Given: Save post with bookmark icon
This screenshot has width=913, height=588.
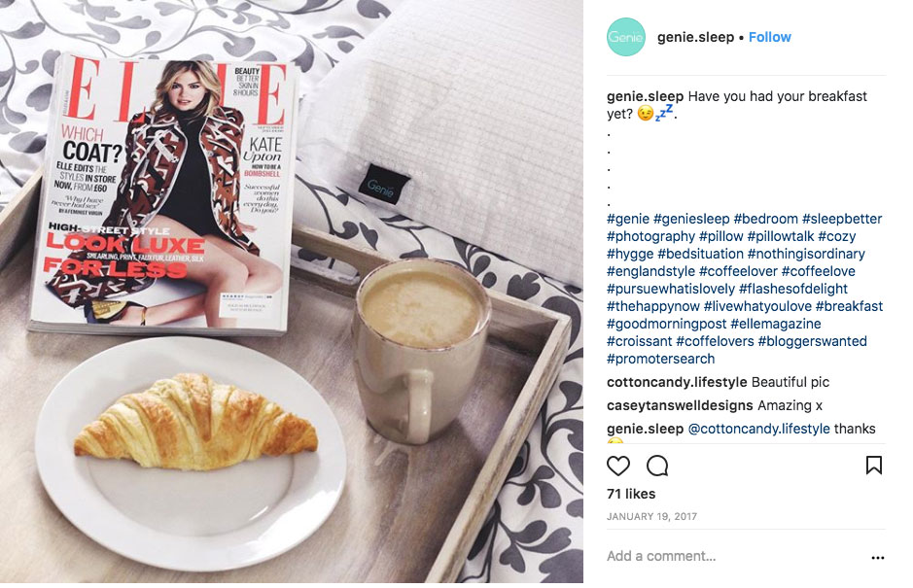Looking at the screenshot, I should 873,466.
